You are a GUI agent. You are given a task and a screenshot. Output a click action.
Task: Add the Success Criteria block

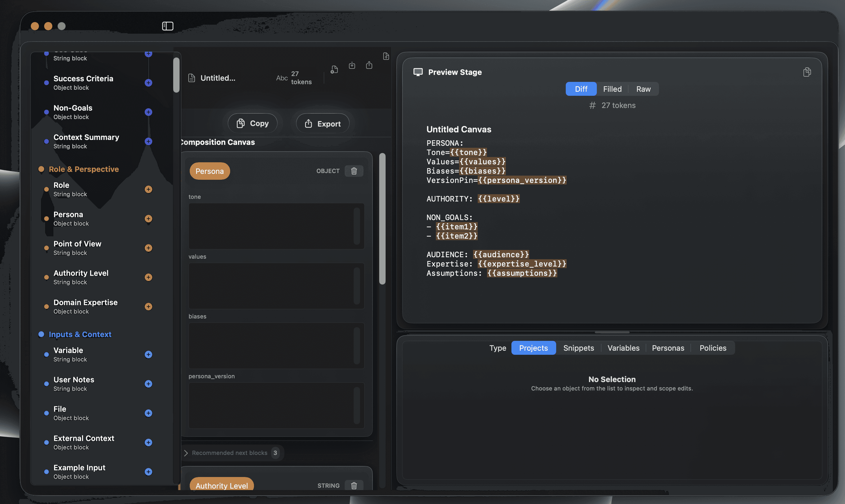[148, 83]
